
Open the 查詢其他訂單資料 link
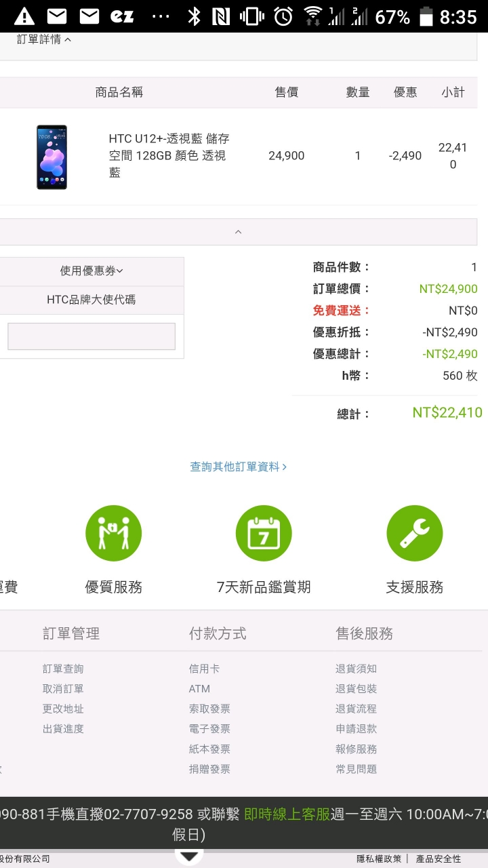point(238,467)
